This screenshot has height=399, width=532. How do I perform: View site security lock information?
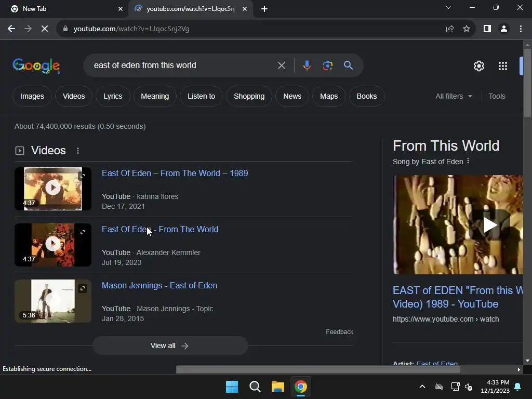[x=65, y=29]
